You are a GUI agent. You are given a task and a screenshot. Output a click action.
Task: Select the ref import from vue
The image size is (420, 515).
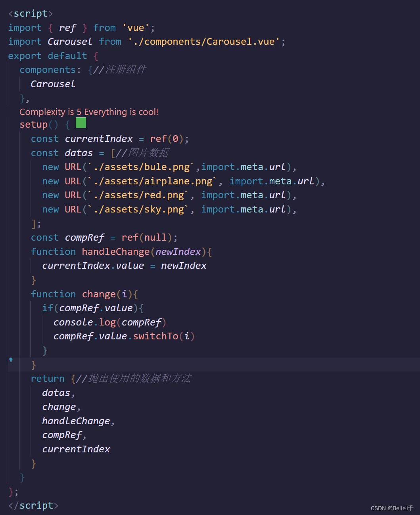tap(67, 27)
